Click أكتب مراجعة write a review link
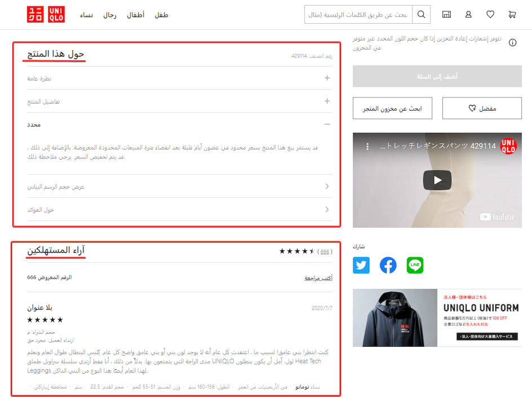532x397 pixels. point(318,278)
